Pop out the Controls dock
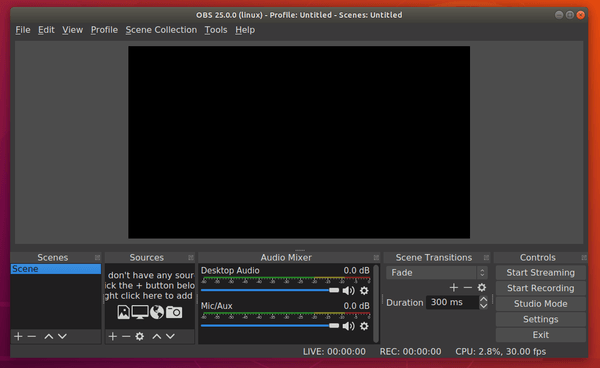Image resolution: width=600 pixels, height=368 pixels. (x=584, y=257)
